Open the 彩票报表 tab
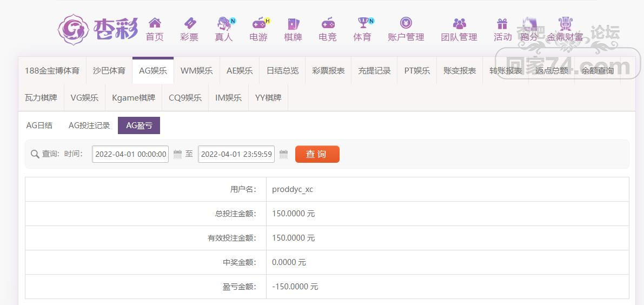644x305 pixels. 328,71
